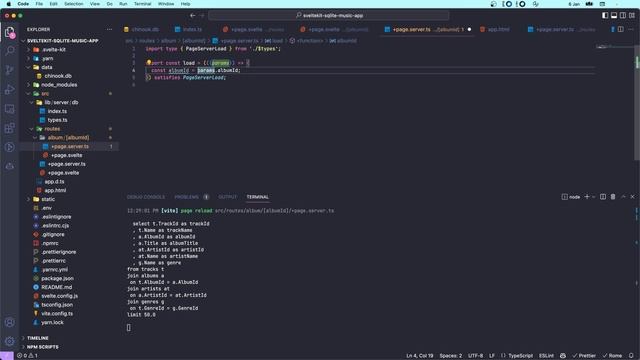Open the Selection menu in menu bar
Screen dimensions: 640x360
tap(74, 4)
